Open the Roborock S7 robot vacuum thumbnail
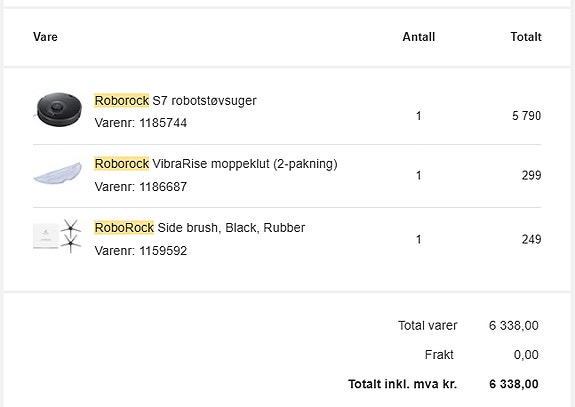Screen dimensions: 575x407 tap(58, 110)
